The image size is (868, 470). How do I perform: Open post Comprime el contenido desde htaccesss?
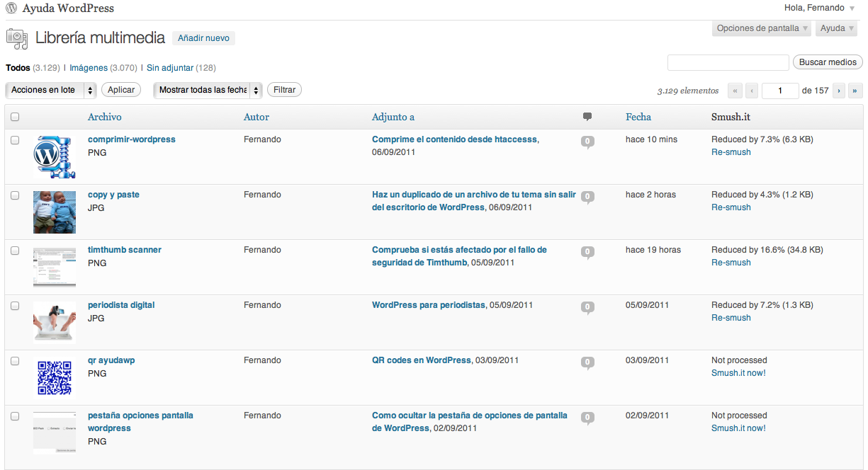click(x=454, y=139)
